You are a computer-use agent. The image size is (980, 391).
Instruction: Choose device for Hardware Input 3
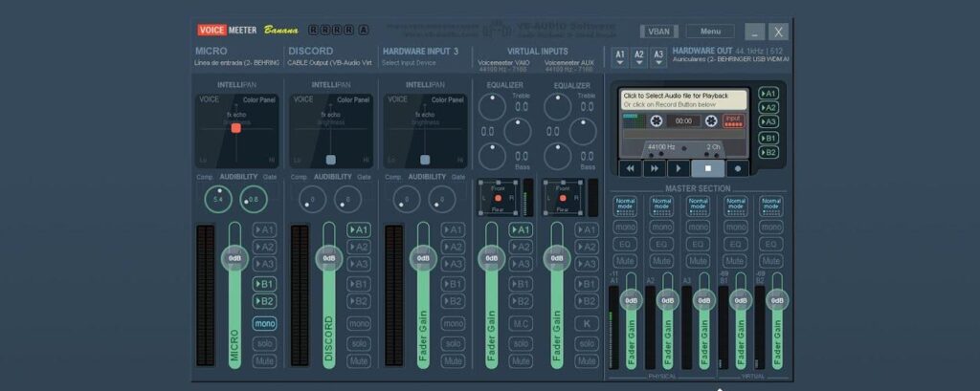click(x=409, y=63)
